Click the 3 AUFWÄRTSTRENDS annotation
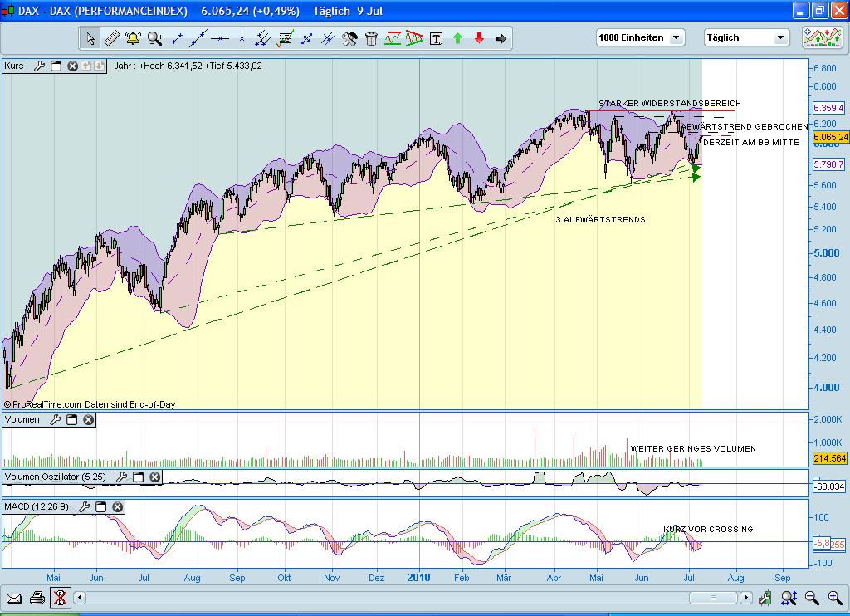The image size is (850, 616). click(x=601, y=220)
